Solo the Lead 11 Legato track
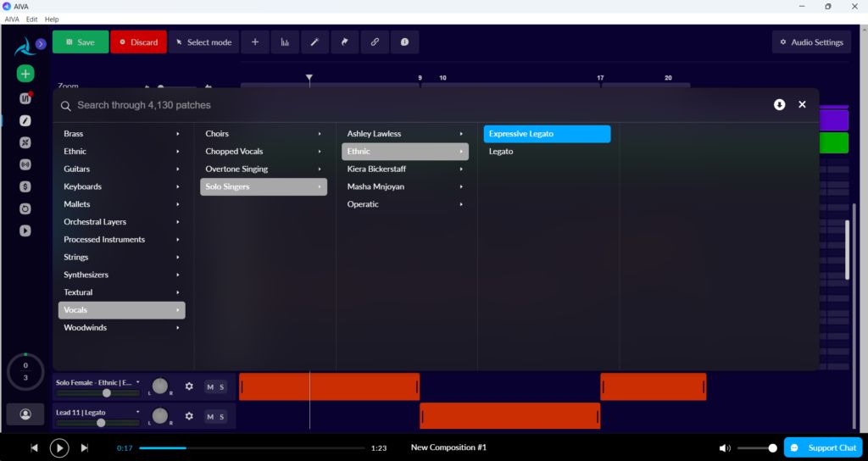This screenshot has height=461, width=868. [x=222, y=417]
